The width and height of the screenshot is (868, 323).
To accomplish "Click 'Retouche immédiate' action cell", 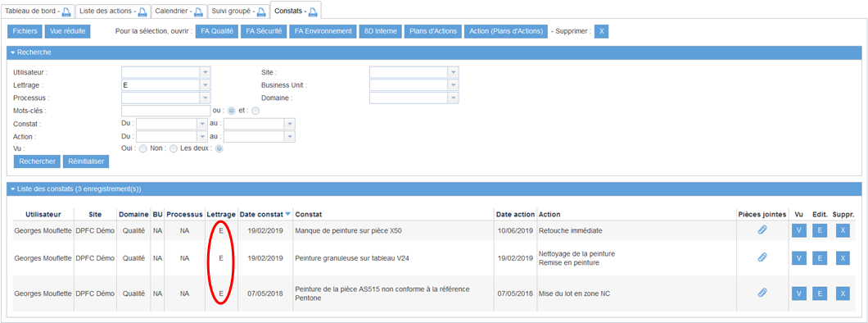I will (x=570, y=230).
